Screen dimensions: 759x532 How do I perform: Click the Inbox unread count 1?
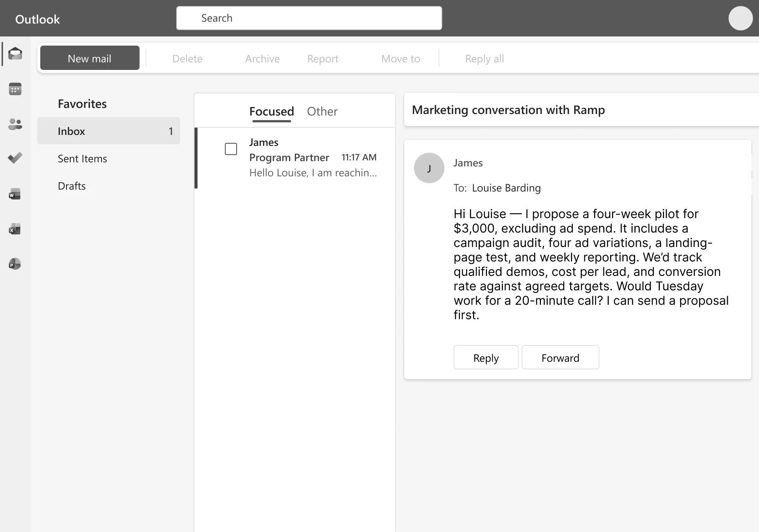click(x=171, y=131)
